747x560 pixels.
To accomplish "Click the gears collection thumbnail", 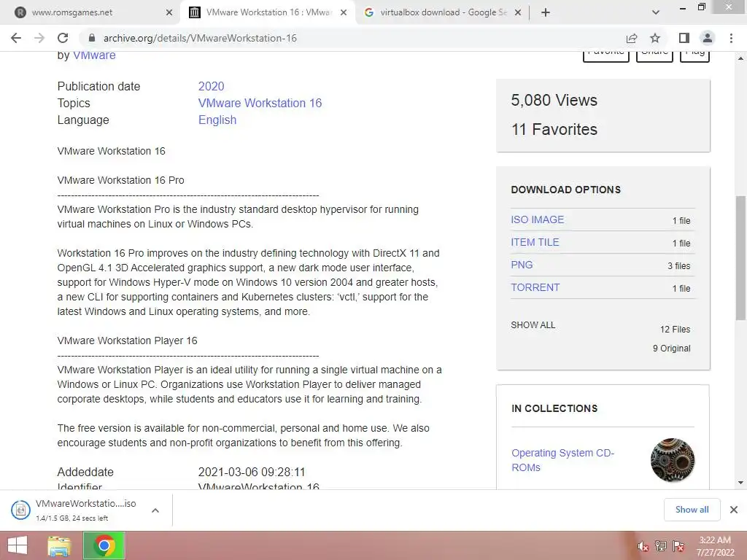I will [x=673, y=460].
